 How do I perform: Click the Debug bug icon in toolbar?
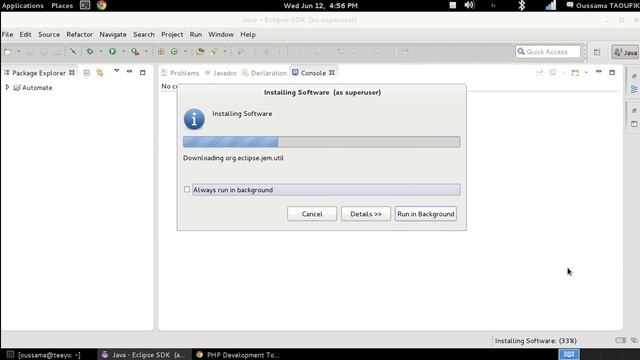point(90,51)
